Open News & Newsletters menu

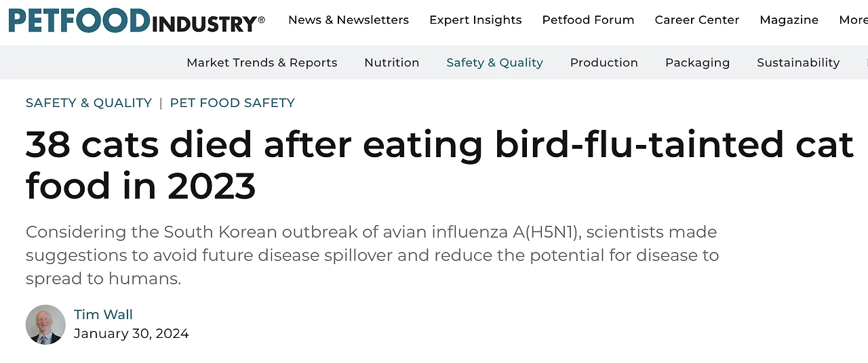349,20
